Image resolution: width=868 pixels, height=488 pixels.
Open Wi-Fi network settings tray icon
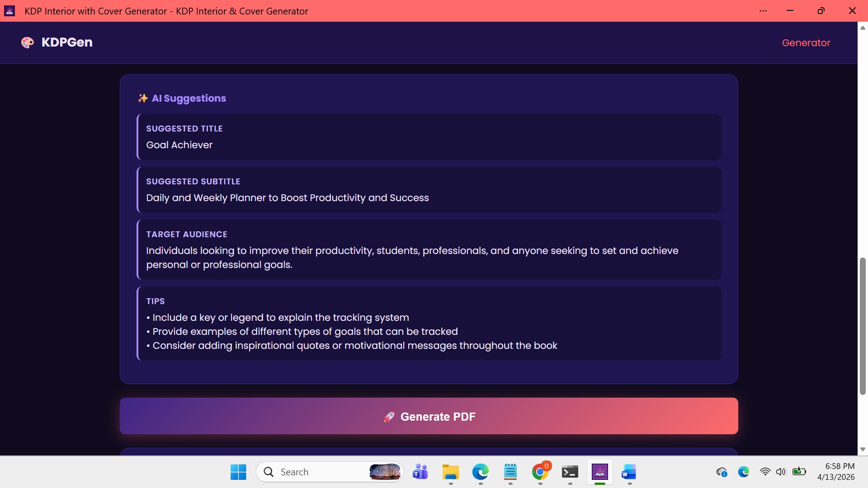coord(765,472)
